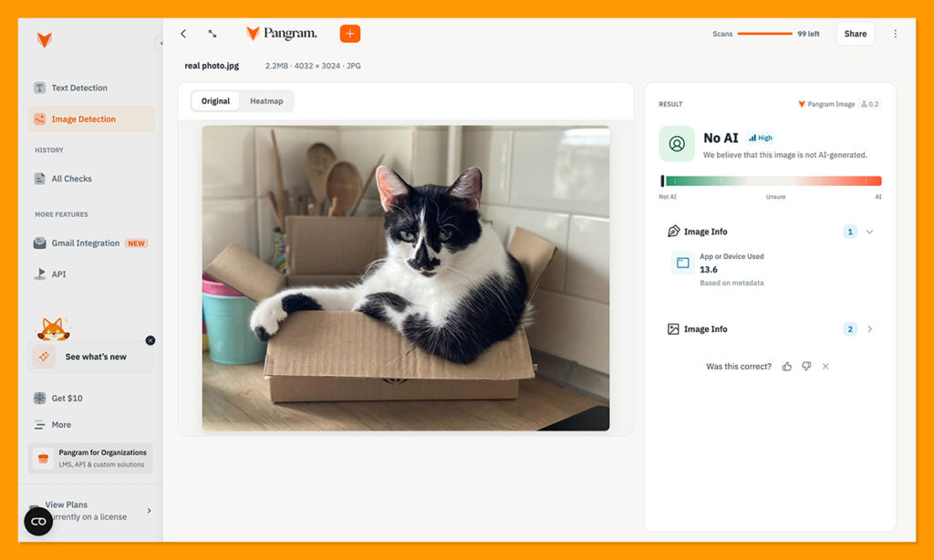Open the three-dot more options menu
The image size is (934, 560).
[895, 34]
